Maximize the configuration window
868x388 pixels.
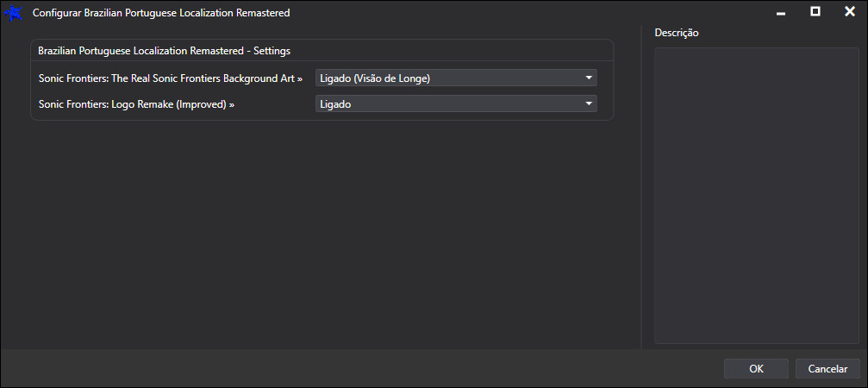pyautogui.click(x=815, y=11)
